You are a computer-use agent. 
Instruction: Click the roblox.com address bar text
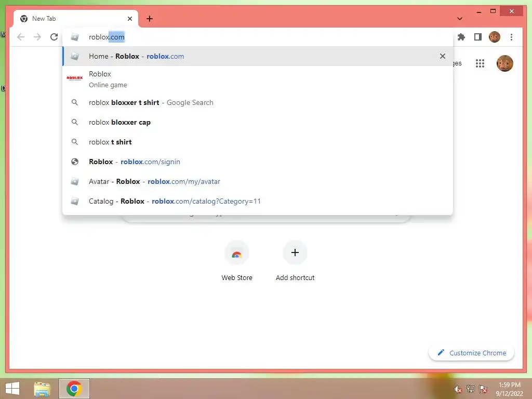point(107,37)
